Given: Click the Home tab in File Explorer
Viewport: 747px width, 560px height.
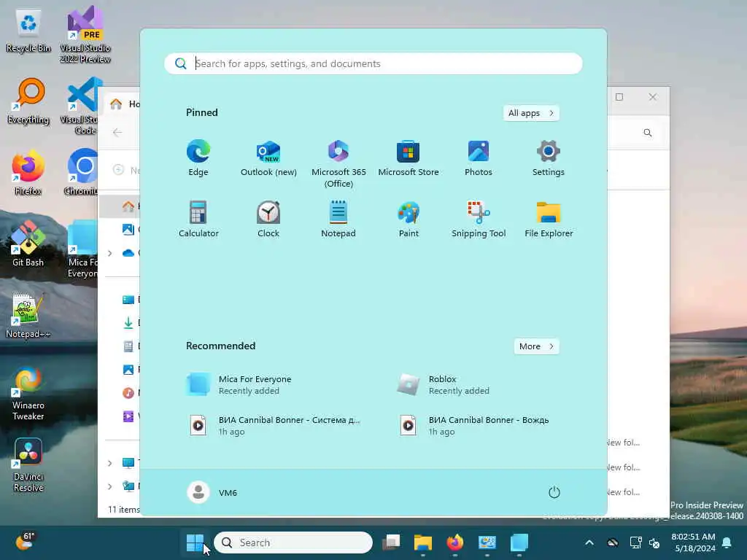Looking at the screenshot, I should coord(123,104).
